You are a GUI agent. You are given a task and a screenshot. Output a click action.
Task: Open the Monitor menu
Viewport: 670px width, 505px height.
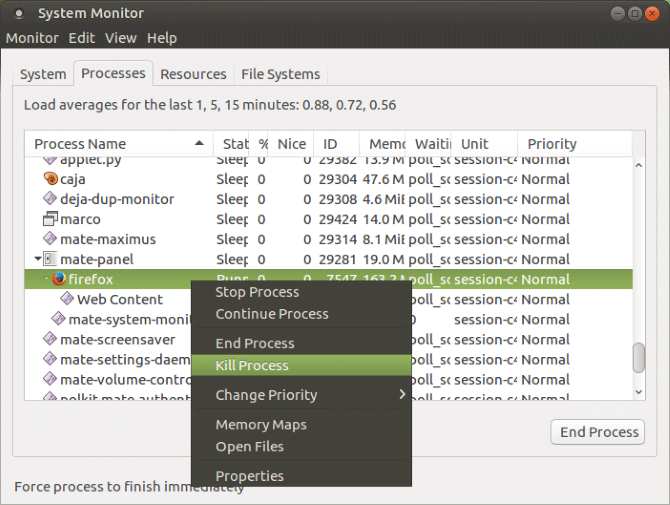[32, 38]
